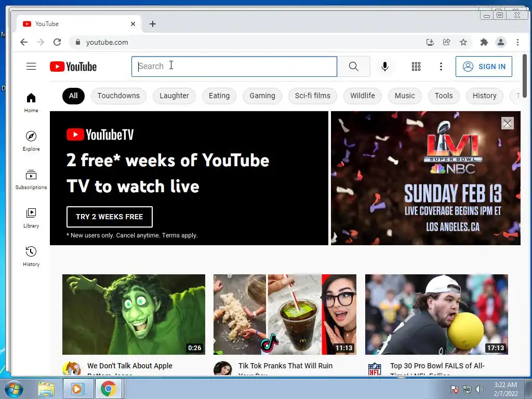Open History from the sidebar
532x399 pixels.
(x=31, y=256)
